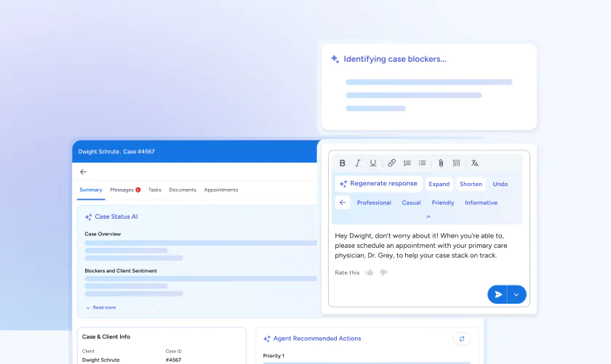Undo the last AI change

pos(500,184)
